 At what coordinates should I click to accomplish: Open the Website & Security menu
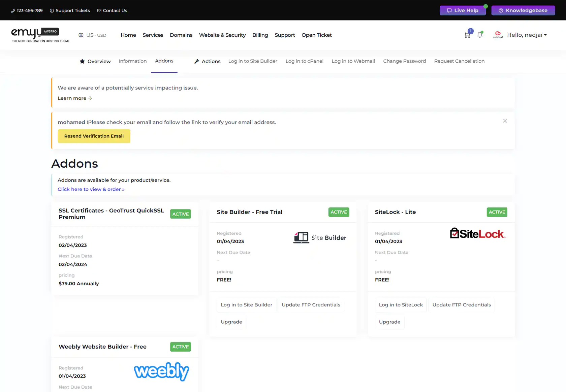point(222,35)
